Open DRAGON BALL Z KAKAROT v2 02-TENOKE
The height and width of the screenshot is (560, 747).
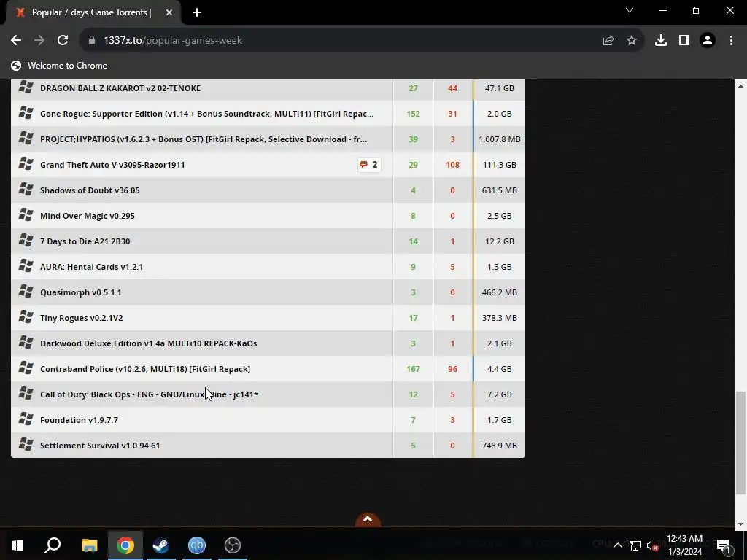[x=120, y=88]
